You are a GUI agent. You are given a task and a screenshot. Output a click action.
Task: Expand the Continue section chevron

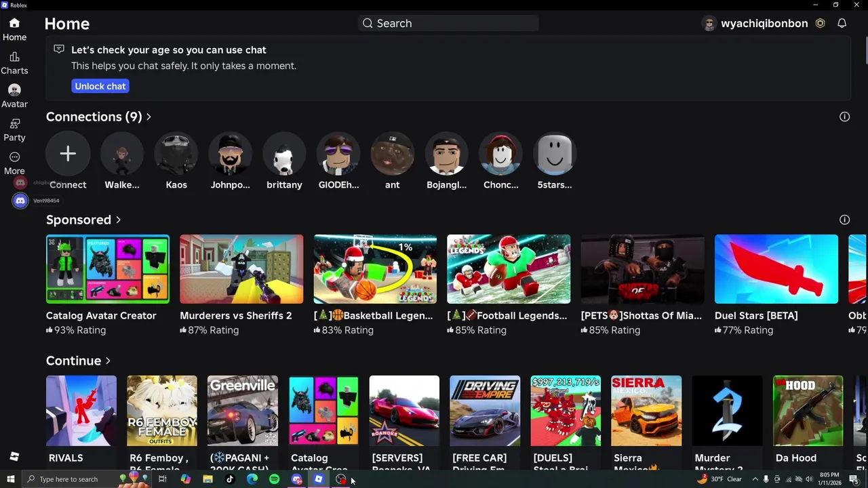click(108, 361)
